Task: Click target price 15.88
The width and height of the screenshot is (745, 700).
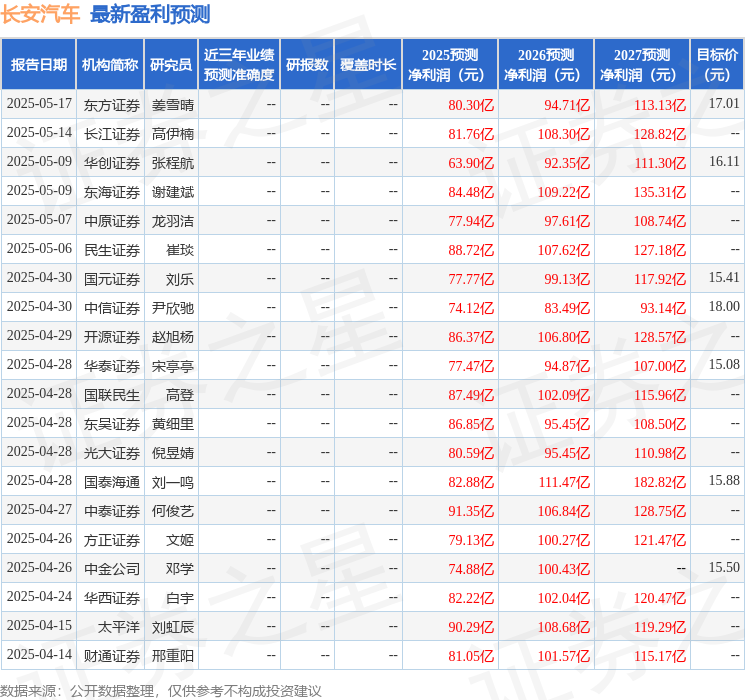Action: tap(724, 480)
